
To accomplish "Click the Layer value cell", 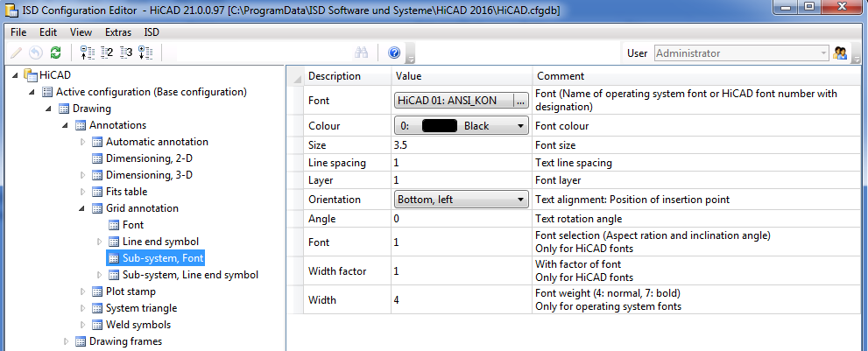I will [x=462, y=180].
